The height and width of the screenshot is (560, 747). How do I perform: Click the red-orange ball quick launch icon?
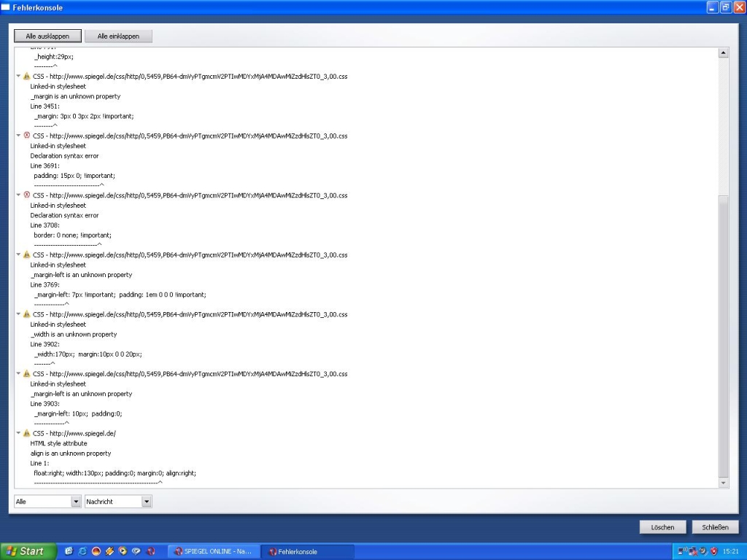point(96,551)
